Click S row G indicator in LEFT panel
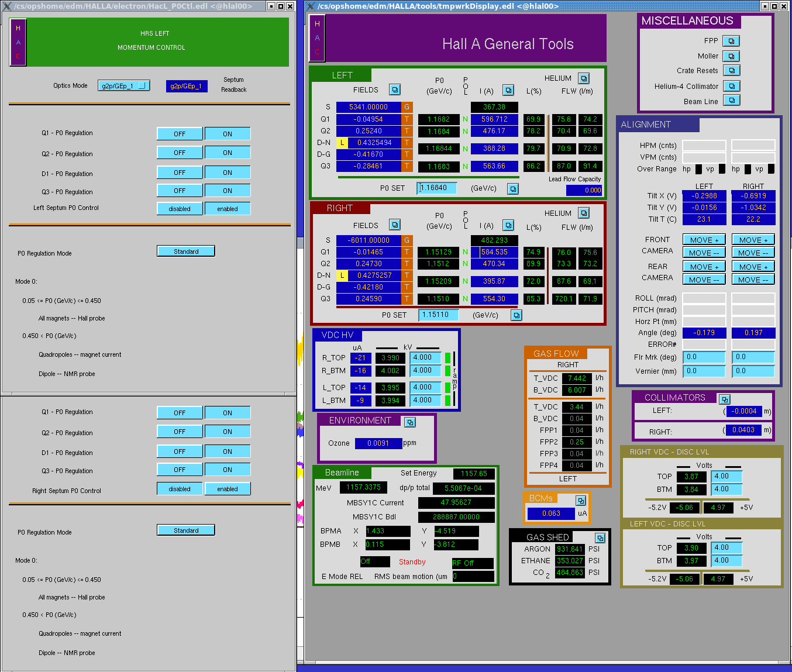Image resolution: width=792 pixels, height=672 pixels. [407, 107]
